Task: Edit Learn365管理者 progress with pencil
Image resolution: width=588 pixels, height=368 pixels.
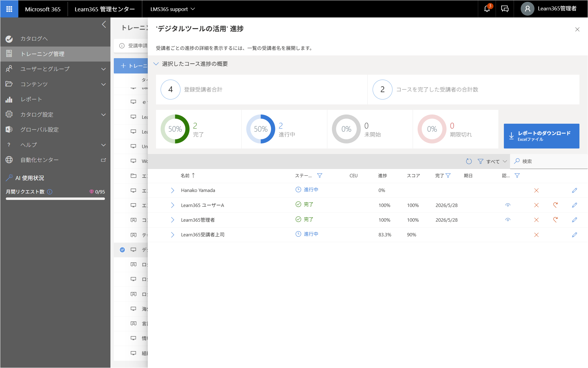Action: [575, 220]
